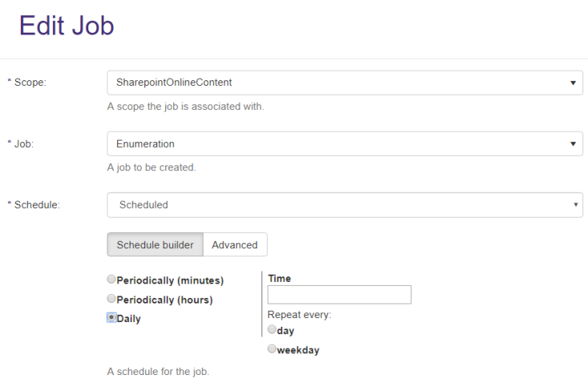Click the "* Job:" field label
Image resolution: width=588 pixels, height=379 pixels.
(x=23, y=144)
